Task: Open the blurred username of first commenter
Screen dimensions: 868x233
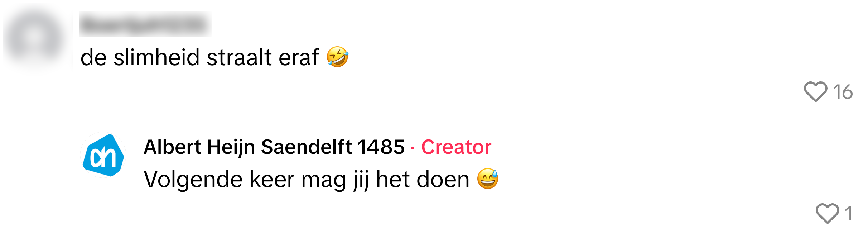Action: pos(145,24)
